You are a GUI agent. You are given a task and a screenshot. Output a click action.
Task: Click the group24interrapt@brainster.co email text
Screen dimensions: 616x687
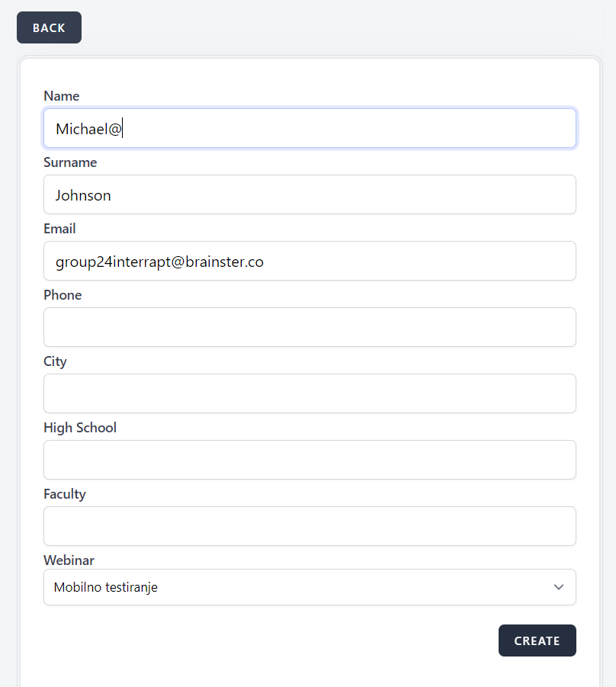159,262
